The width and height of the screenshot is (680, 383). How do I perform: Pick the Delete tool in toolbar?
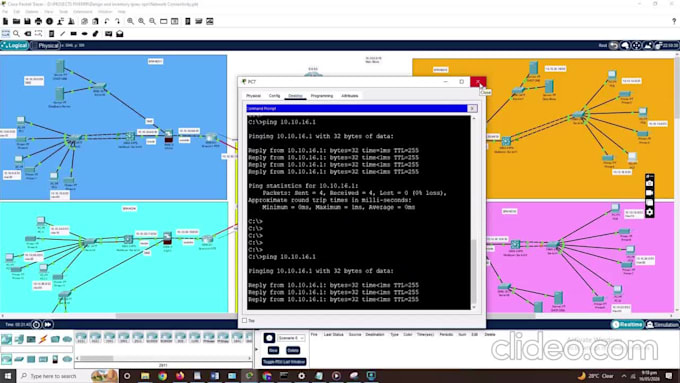[28, 33]
